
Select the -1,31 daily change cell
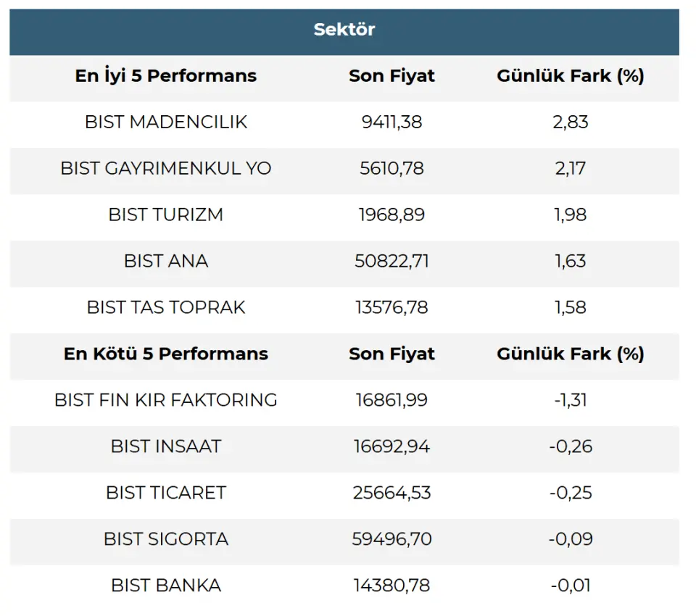571,400
